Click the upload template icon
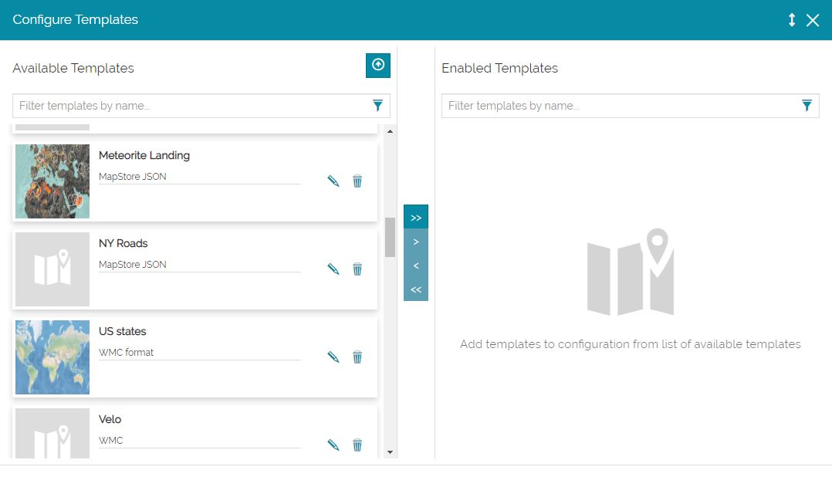 click(x=378, y=66)
